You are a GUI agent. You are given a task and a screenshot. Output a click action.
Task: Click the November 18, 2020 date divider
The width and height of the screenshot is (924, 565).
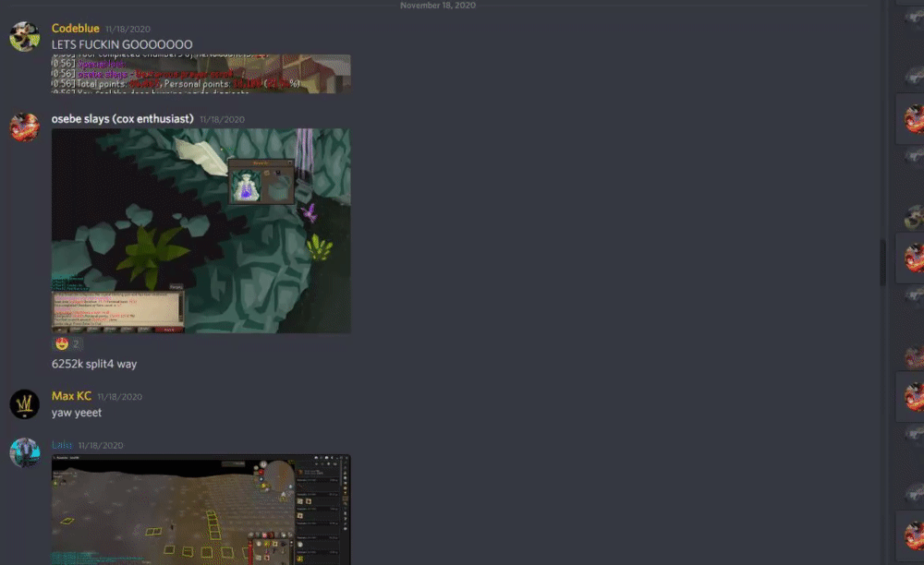click(441, 6)
